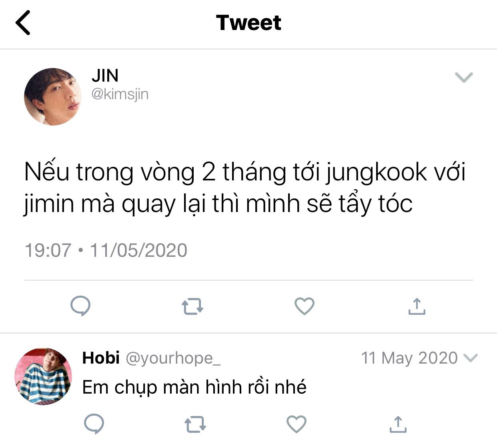Open Hobi's profile picture
Viewport: 497px width, 448px height.
43,376
